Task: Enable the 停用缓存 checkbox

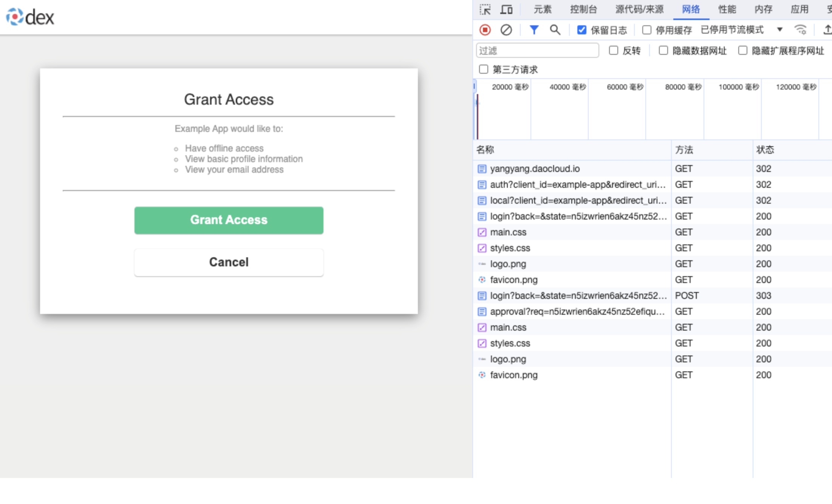Action: 647,30
